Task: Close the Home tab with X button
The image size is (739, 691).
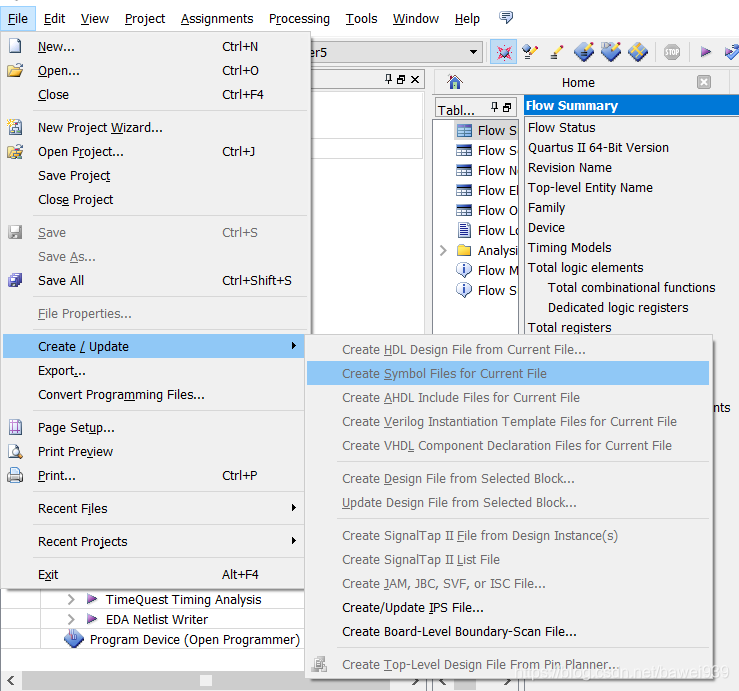Action: coord(704,82)
